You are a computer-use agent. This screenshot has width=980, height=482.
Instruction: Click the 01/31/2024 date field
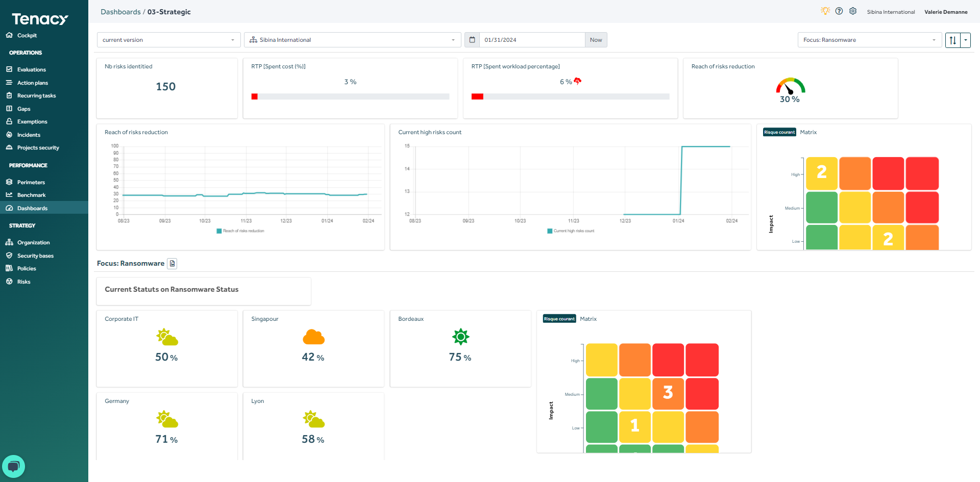532,40
